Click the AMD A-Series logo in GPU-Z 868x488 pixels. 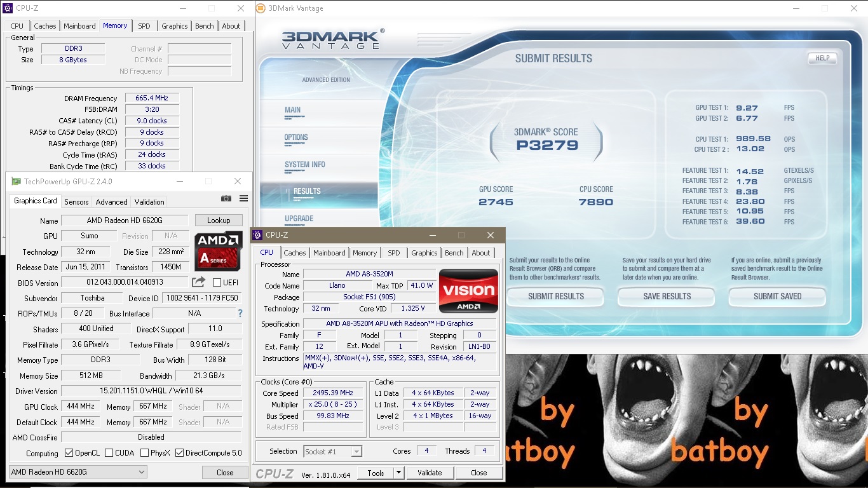[219, 250]
